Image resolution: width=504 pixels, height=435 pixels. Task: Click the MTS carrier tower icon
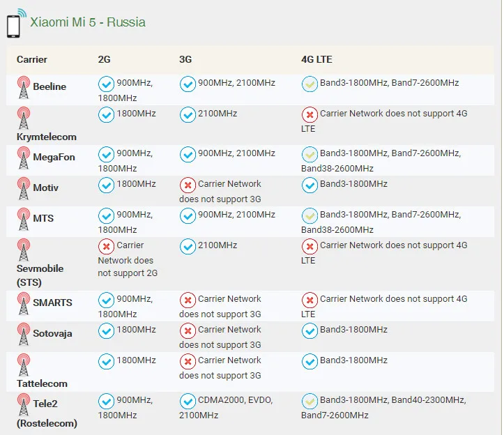24,220
